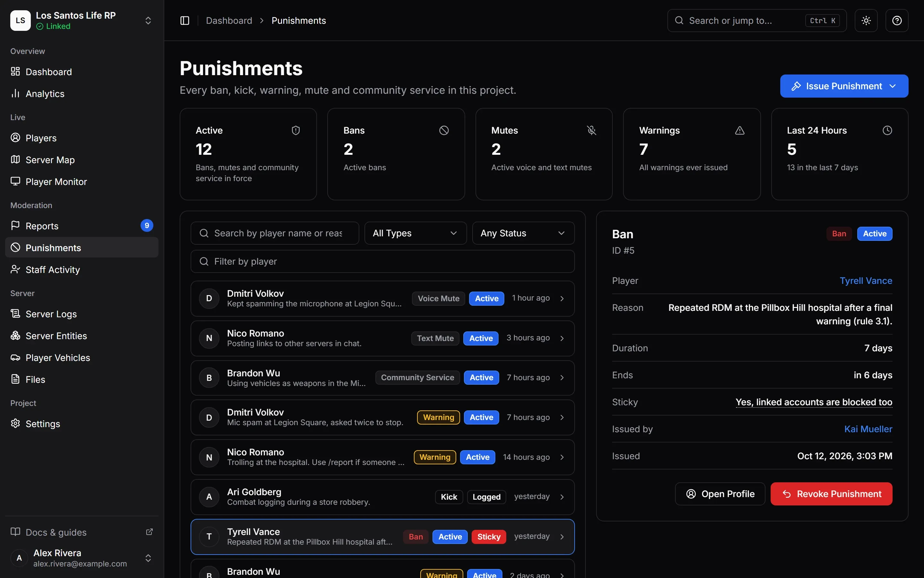Open the Any Status filter dropdown
Image resolution: width=924 pixels, height=578 pixels.
tap(523, 233)
